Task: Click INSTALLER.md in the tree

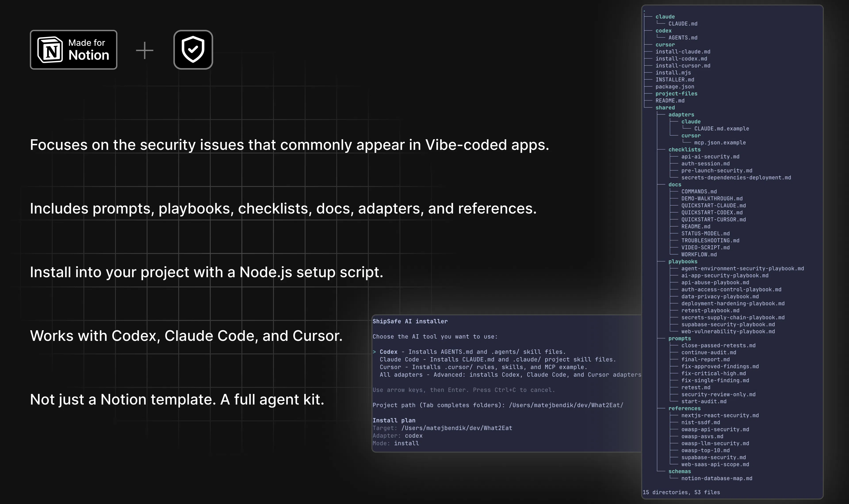Action: point(675,80)
